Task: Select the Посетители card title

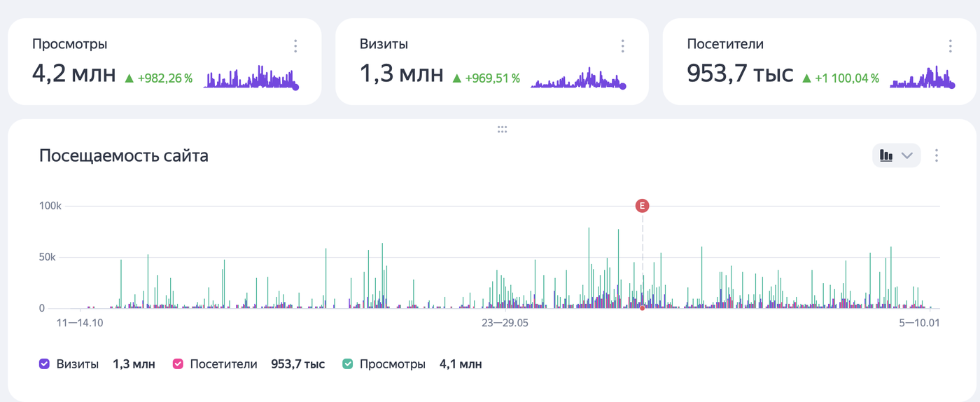Action: point(725,44)
